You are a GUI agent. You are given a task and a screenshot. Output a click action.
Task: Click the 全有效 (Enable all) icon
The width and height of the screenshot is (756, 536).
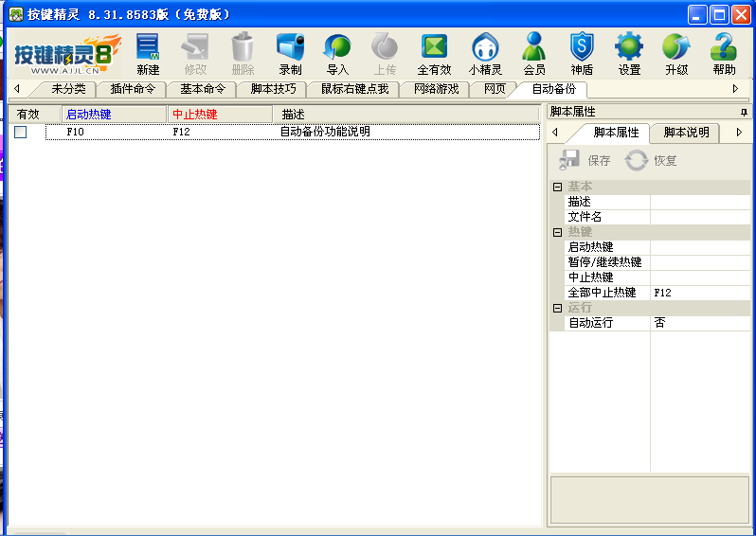(x=434, y=54)
